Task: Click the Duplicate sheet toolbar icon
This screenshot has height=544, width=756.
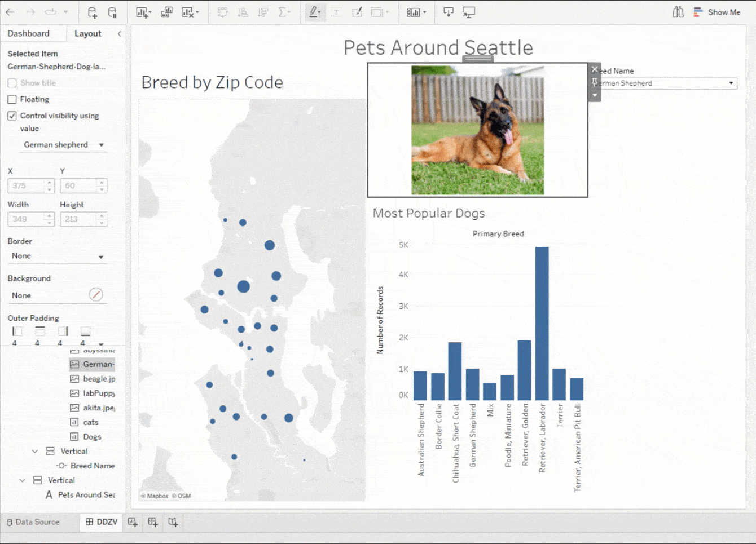Action: point(166,12)
